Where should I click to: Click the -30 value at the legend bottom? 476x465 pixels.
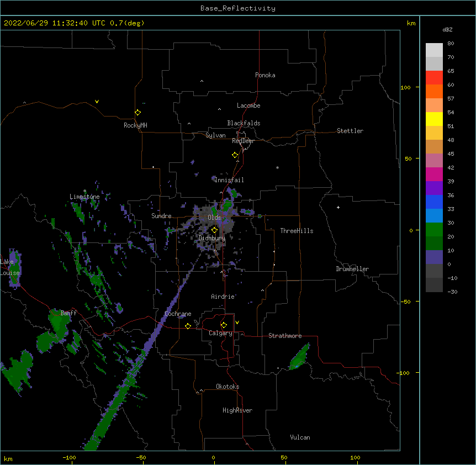pos(452,292)
